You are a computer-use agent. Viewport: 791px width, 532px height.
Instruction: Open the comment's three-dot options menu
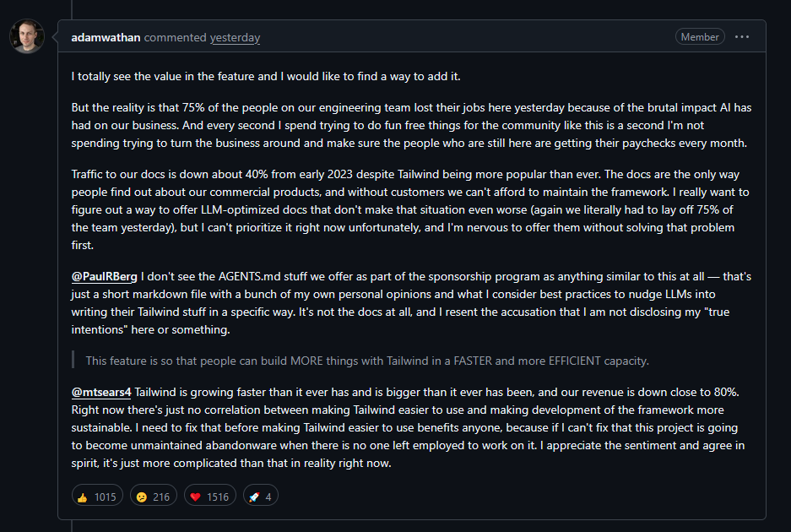tap(742, 37)
